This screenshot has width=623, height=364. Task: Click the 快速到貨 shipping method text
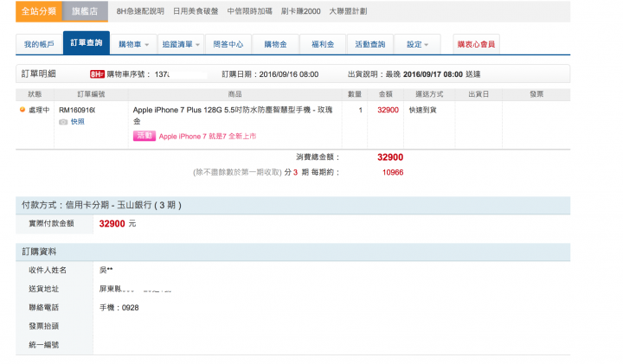[423, 110]
